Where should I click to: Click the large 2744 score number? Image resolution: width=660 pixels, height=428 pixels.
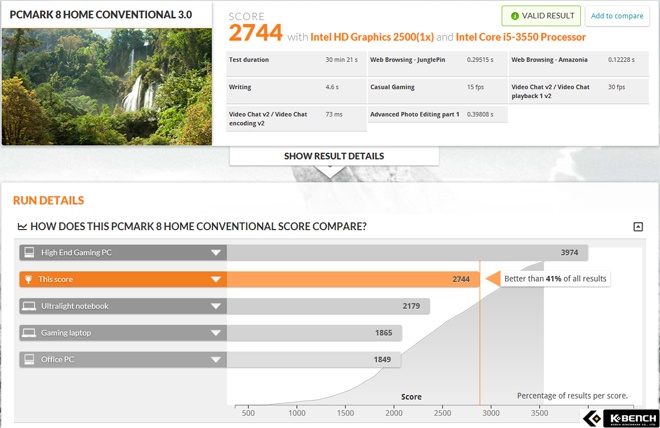point(255,33)
